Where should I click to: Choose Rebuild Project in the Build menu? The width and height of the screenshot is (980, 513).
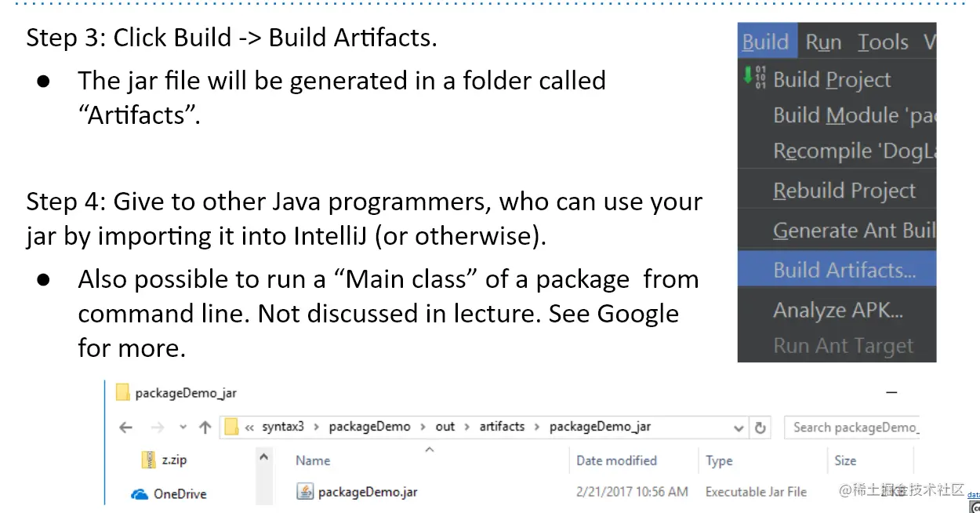[844, 190]
